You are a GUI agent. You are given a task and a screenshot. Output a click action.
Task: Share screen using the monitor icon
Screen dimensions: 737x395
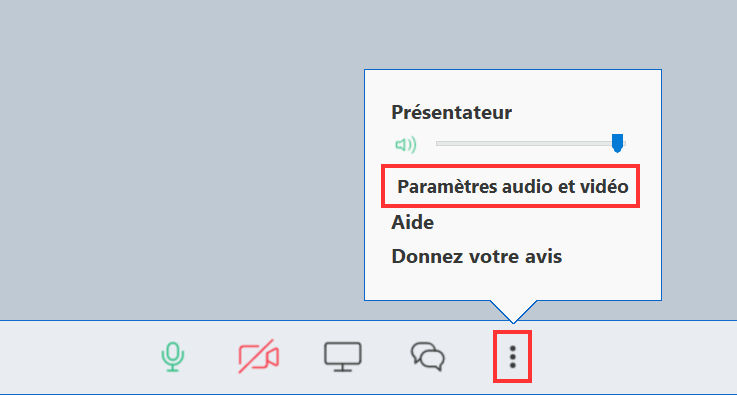pos(343,357)
